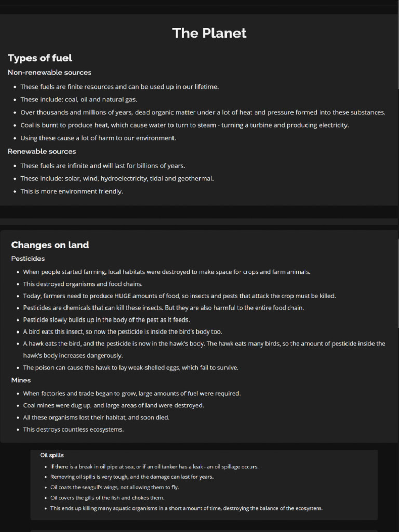
Task: Click "This is more environment friendly" bullet
Action: click(72, 191)
